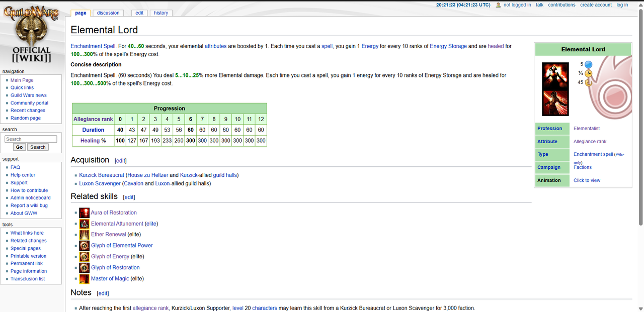
Task: Open the Elemental Attunement skill icon
Action: (x=84, y=224)
